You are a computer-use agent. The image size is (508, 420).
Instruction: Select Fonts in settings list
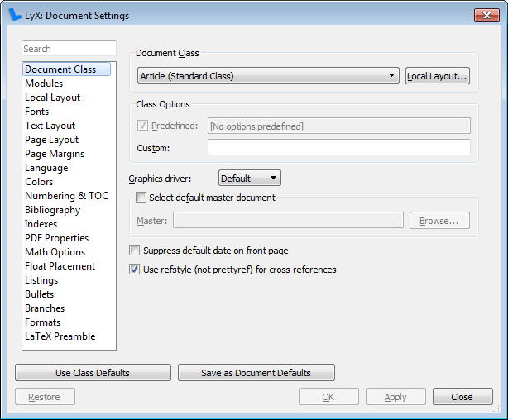tap(37, 112)
